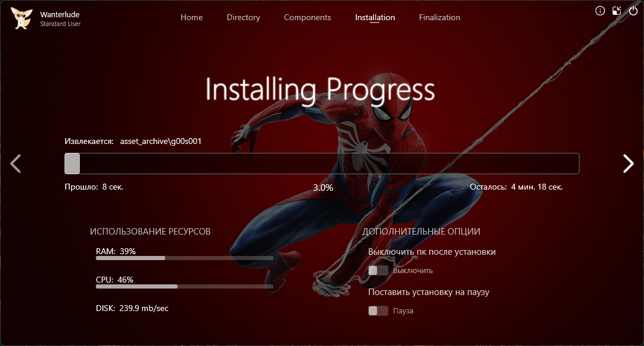Select the Components tab
Image resolution: width=644 pixels, height=346 pixels.
point(307,17)
